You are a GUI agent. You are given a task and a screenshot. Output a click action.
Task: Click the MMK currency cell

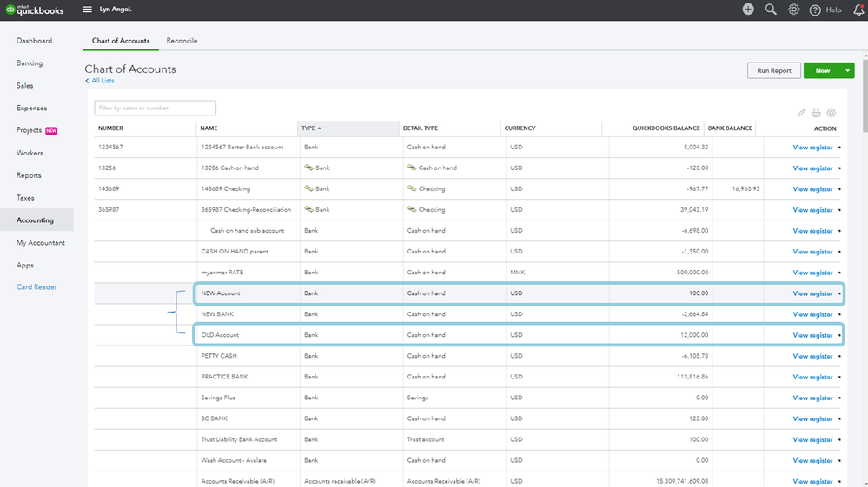pos(517,273)
